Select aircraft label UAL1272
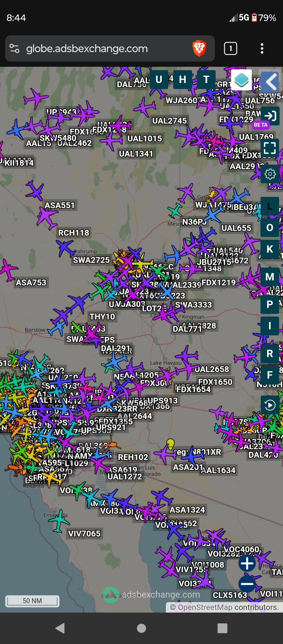This screenshot has height=644, width=283. tap(125, 476)
